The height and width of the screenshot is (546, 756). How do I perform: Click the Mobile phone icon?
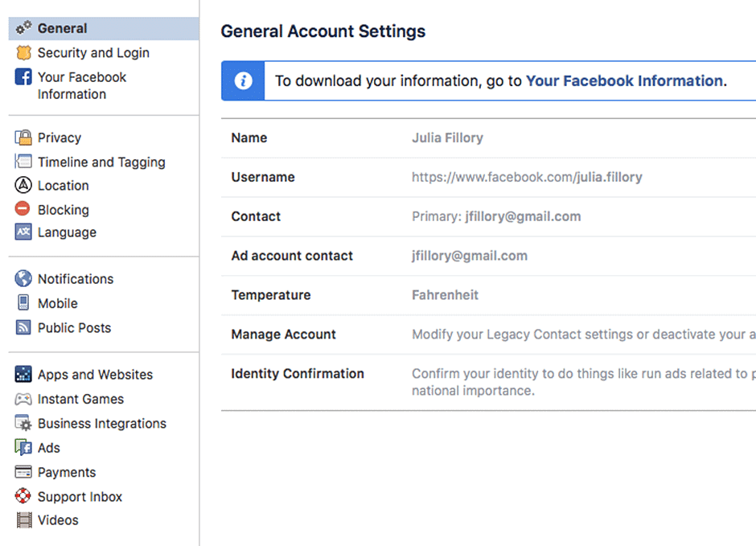pos(22,303)
